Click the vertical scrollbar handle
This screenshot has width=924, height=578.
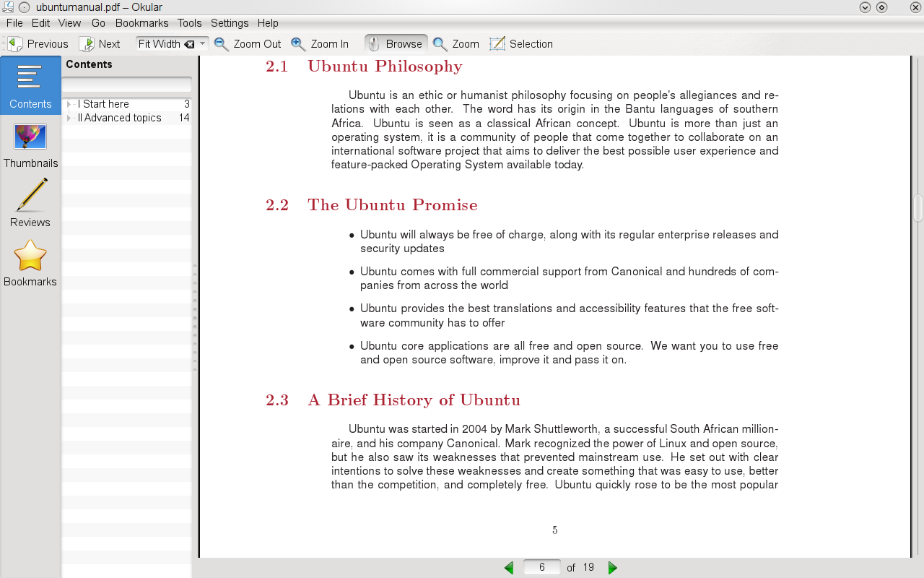point(918,208)
